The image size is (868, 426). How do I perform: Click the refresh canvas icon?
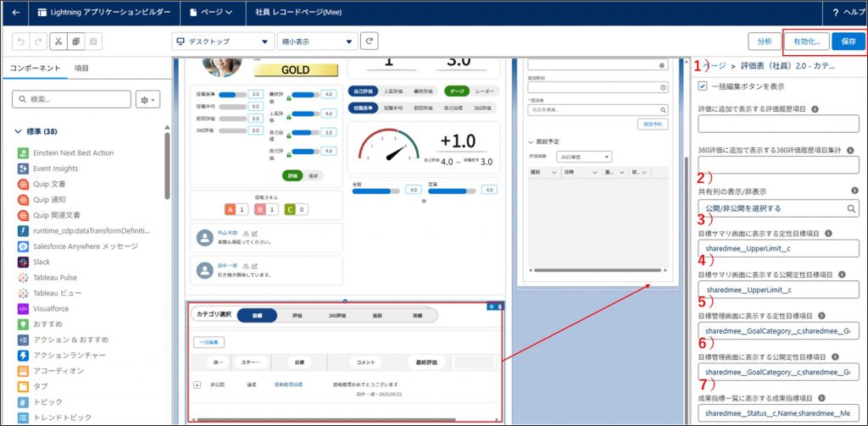tap(369, 41)
